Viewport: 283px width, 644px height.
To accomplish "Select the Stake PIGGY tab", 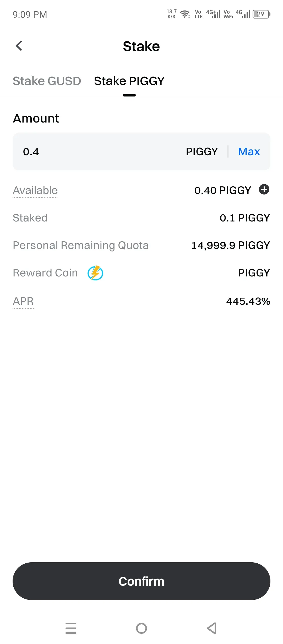I will [129, 81].
